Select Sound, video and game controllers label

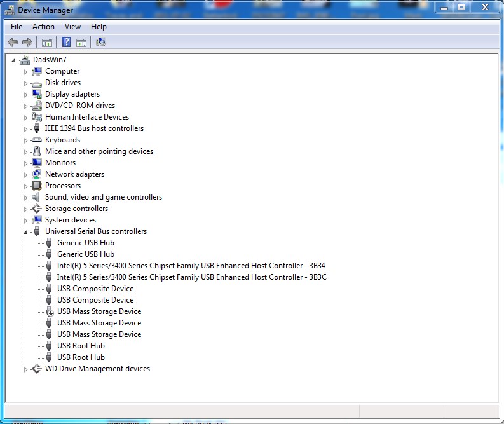tap(104, 197)
